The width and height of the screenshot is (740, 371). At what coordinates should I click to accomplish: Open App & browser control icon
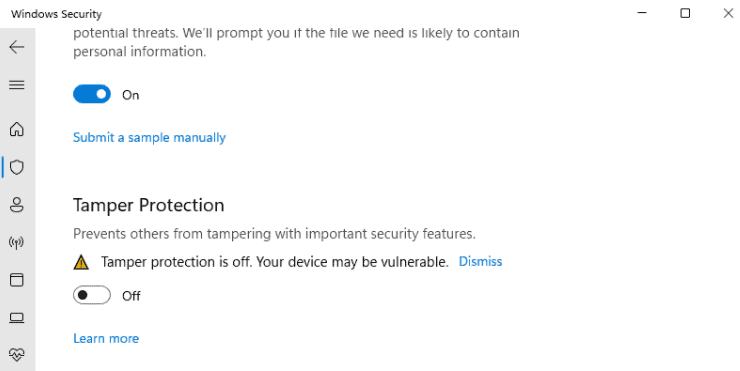[17, 280]
